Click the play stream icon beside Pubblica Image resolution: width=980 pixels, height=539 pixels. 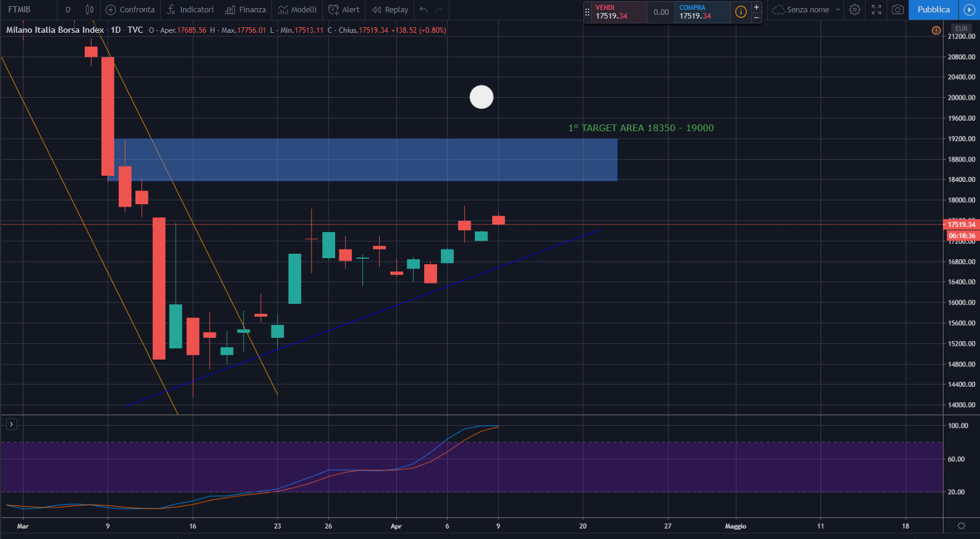(969, 9)
